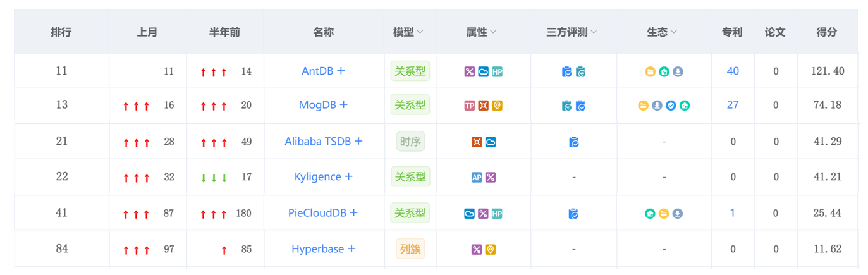
Task: Expand the plus sign next to PieCloudDB
Action: point(354,213)
